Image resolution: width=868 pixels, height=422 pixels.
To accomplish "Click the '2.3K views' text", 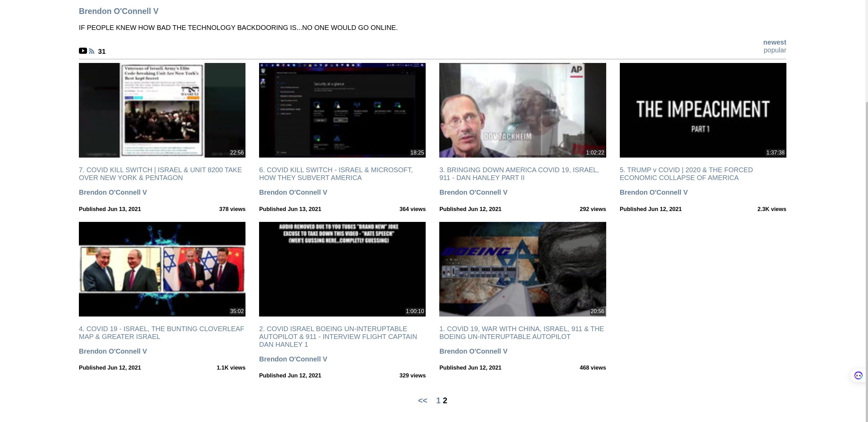I will tap(772, 209).
